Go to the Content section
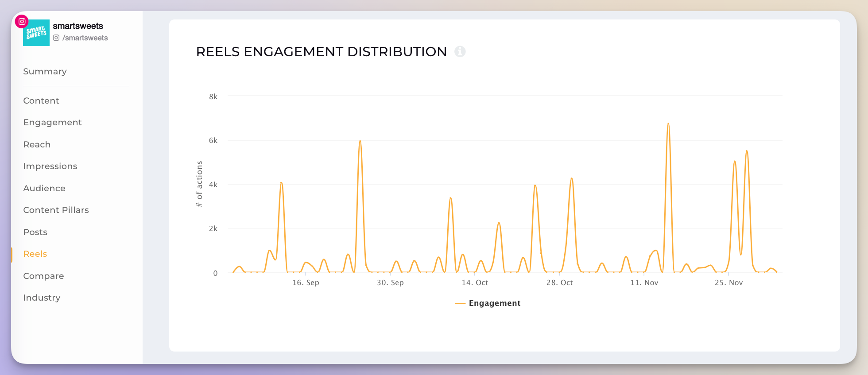Image resolution: width=868 pixels, height=375 pixels. [x=41, y=101]
